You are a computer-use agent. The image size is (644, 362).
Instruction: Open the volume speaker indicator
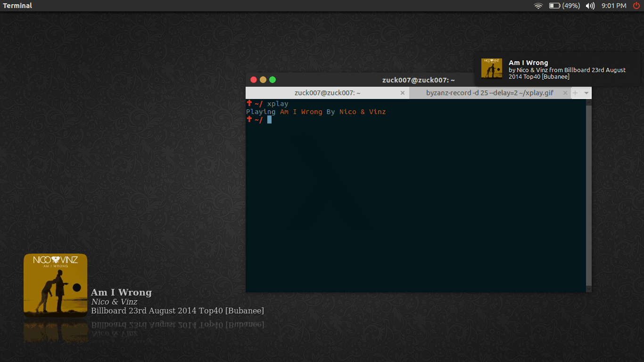tap(590, 6)
